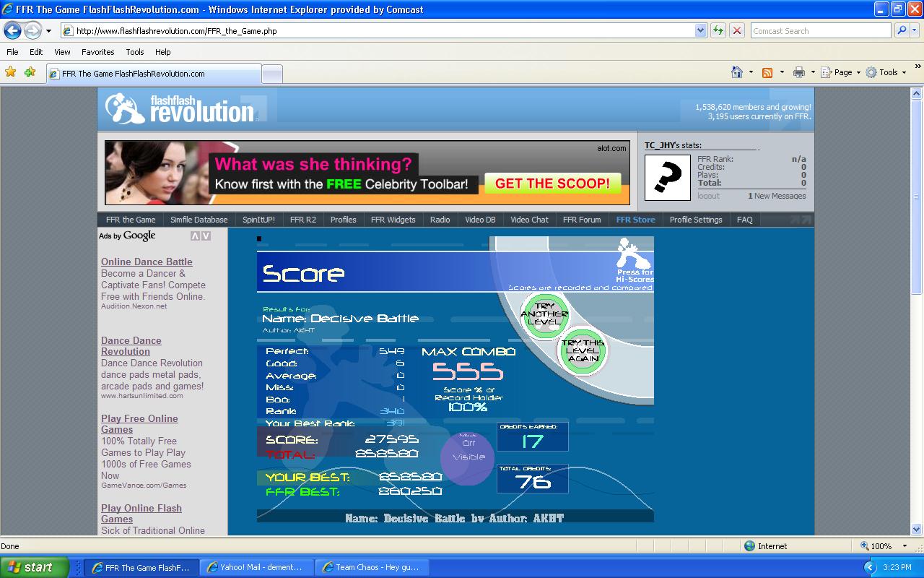Click in the Comcast Search input field
The height and width of the screenshot is (578, 924).
pos(820,30)
